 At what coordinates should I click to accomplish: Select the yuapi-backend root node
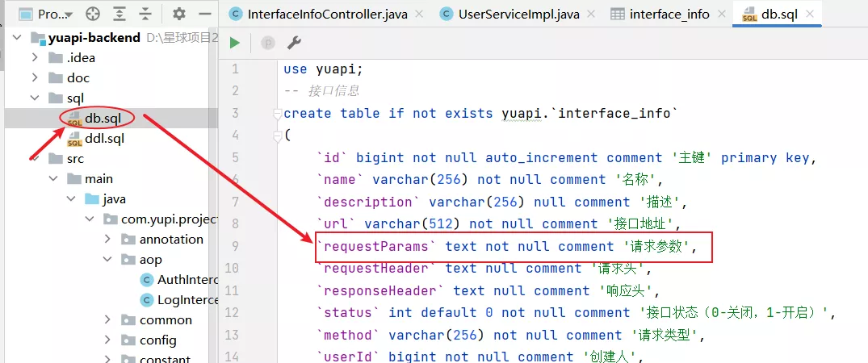[x=94, y=38]
